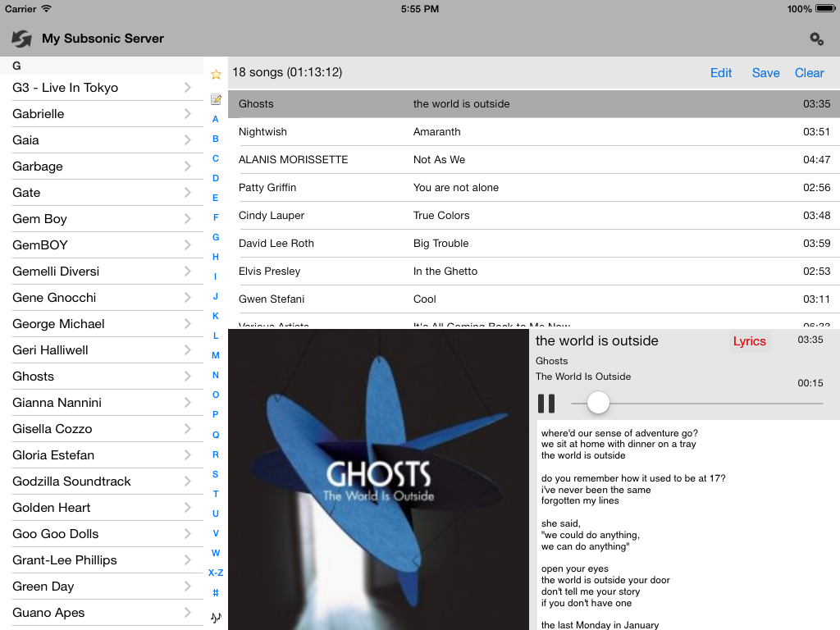Expand the Gem Boy chevron
Viewport: 840px width, 630px height.
188,218
